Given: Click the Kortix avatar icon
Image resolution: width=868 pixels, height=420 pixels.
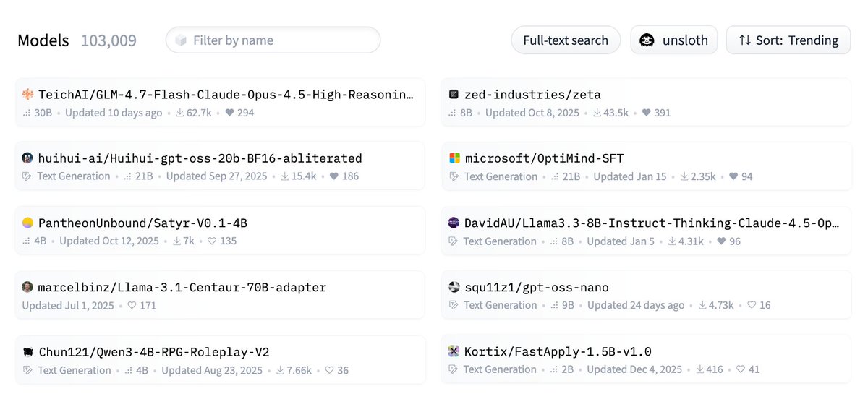Looking at the screenshot, I should click(454, 351).
